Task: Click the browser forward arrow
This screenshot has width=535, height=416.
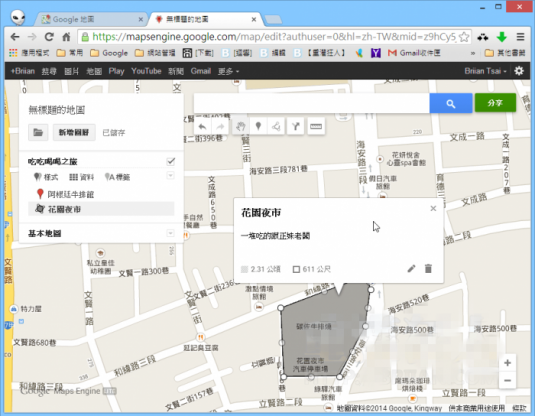Action: (32, 37)
